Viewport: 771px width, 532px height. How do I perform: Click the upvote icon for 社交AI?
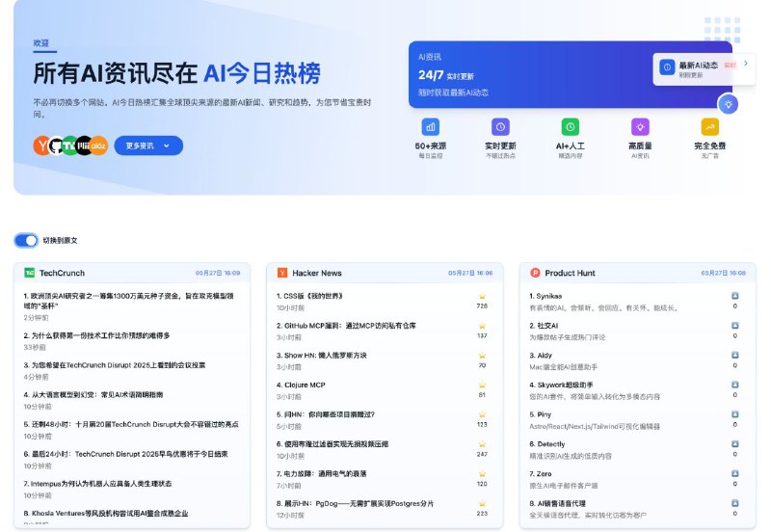click(x=735, y=326)
